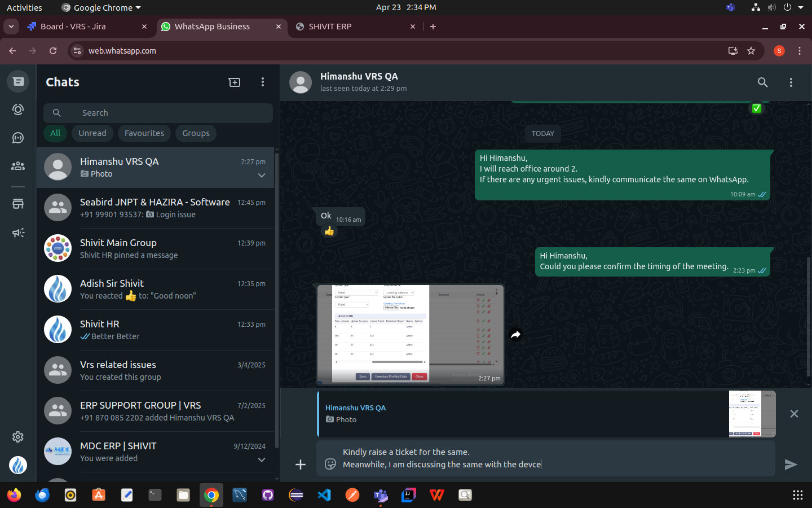Cancel the photo reply preview
Screen dimensions: 812x508
coord(794,414)
